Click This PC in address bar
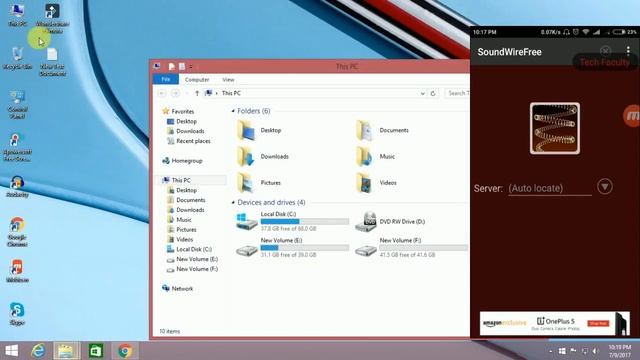The image size is (640, 360). [x=231, y=93]
